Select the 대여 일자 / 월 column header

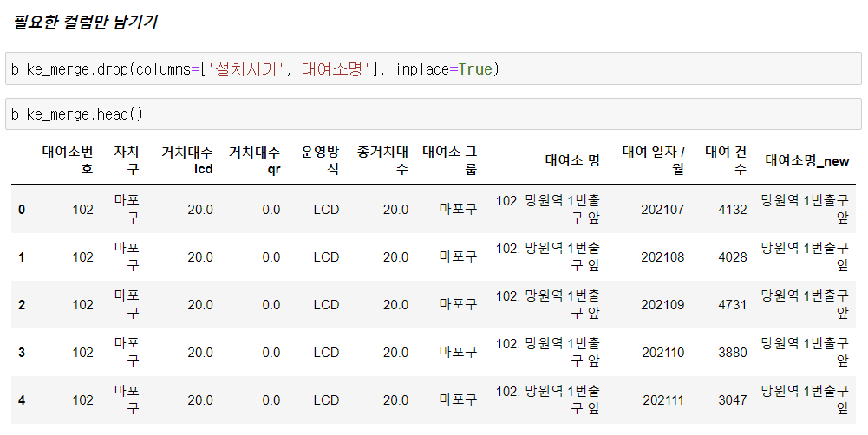point(653,160)
